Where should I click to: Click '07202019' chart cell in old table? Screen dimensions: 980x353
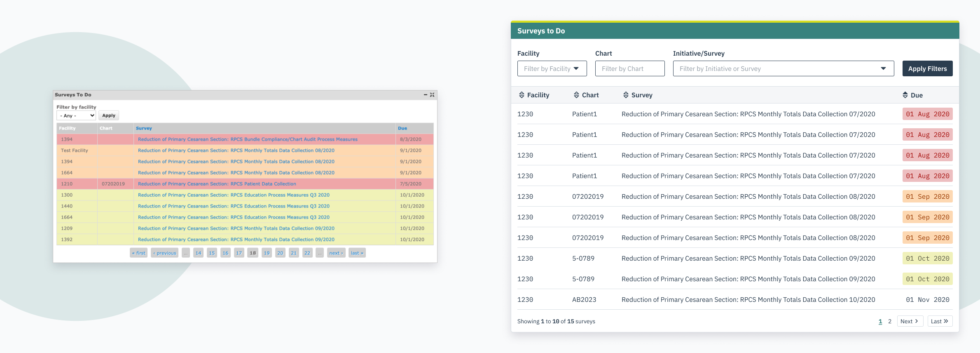[113, 184]
